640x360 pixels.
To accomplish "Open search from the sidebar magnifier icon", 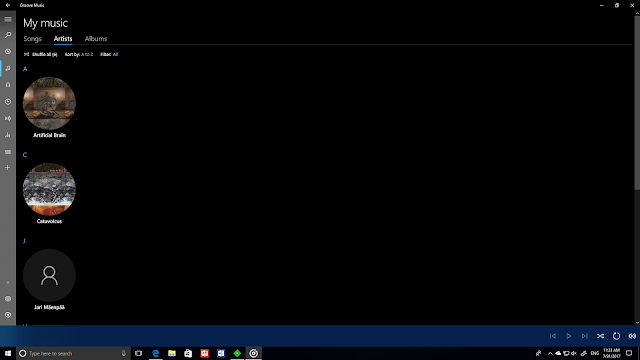I will point(8,35).
